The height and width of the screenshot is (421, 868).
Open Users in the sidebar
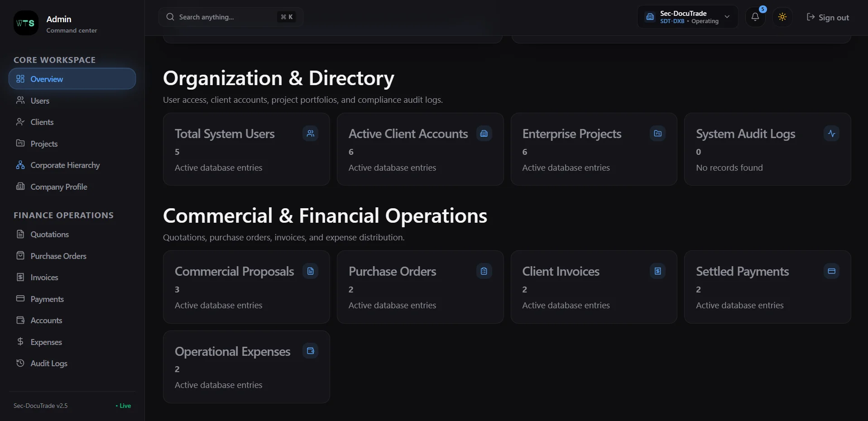point(72,100)
